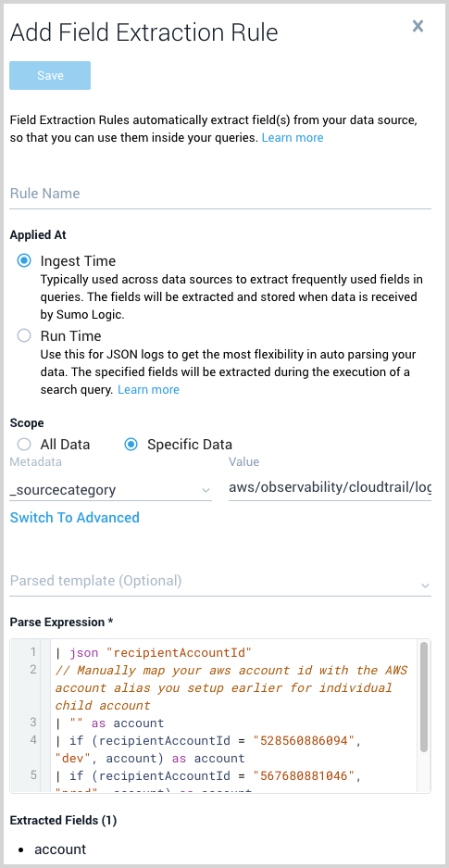The height and width of the screenshot is (868, 449).
Task: Focus the Rule Name input field
Action: (x=220, y=194)
